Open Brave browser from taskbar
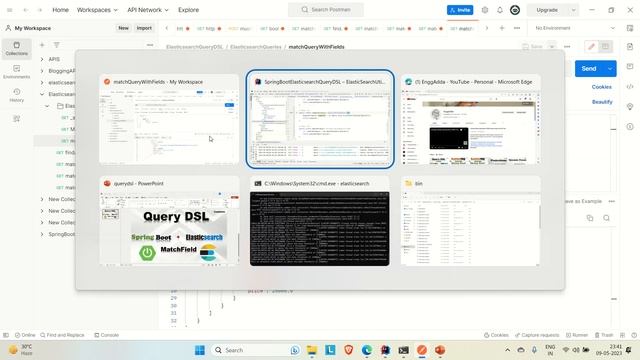Image resolution: width=640 pixels, height=360 pixels. (x=348, y=350)
